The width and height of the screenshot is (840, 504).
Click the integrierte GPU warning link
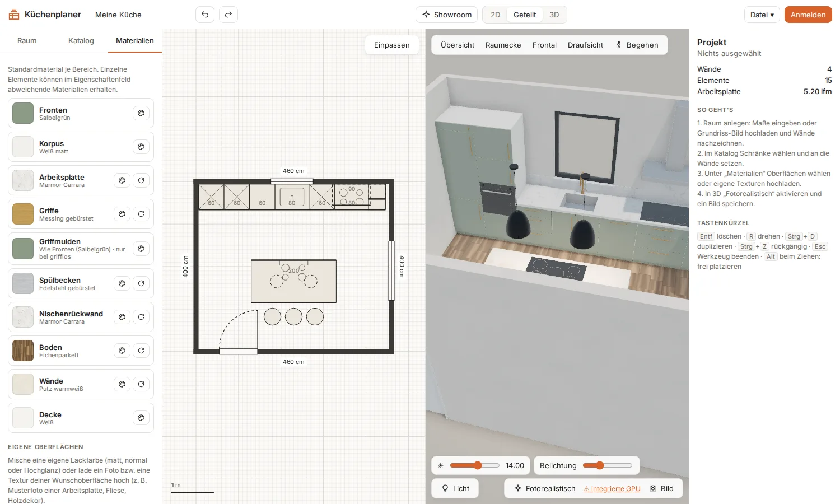(x=612, y=489)
